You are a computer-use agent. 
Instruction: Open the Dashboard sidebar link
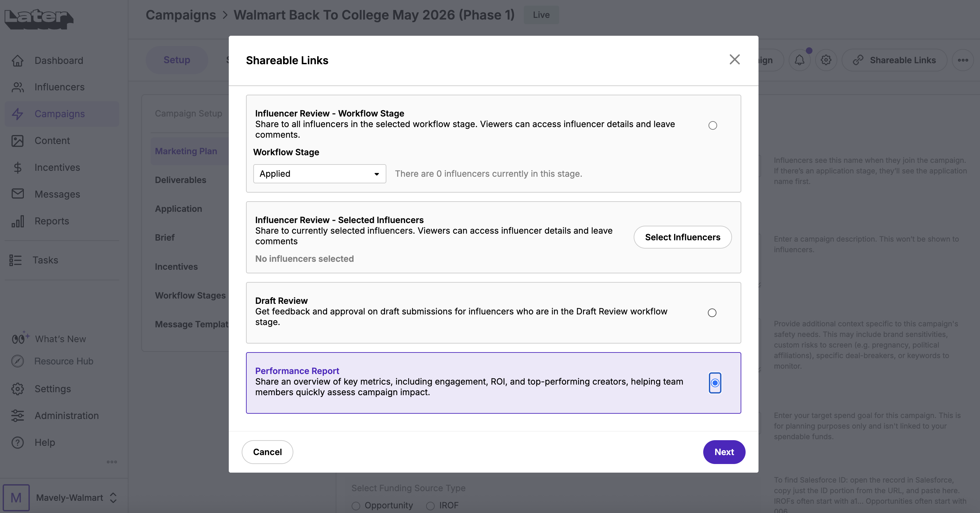point(59,61)
